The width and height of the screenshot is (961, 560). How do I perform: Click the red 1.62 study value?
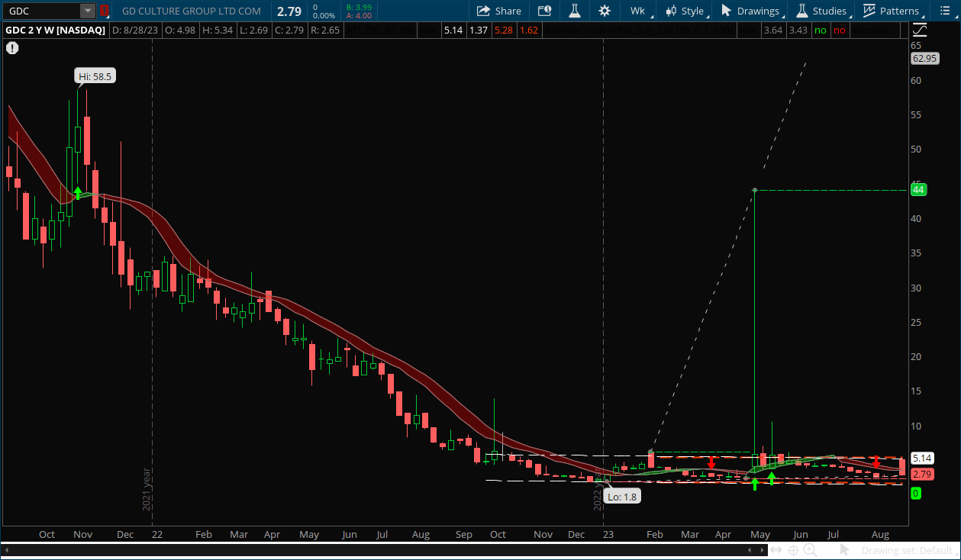click(529, 30)
